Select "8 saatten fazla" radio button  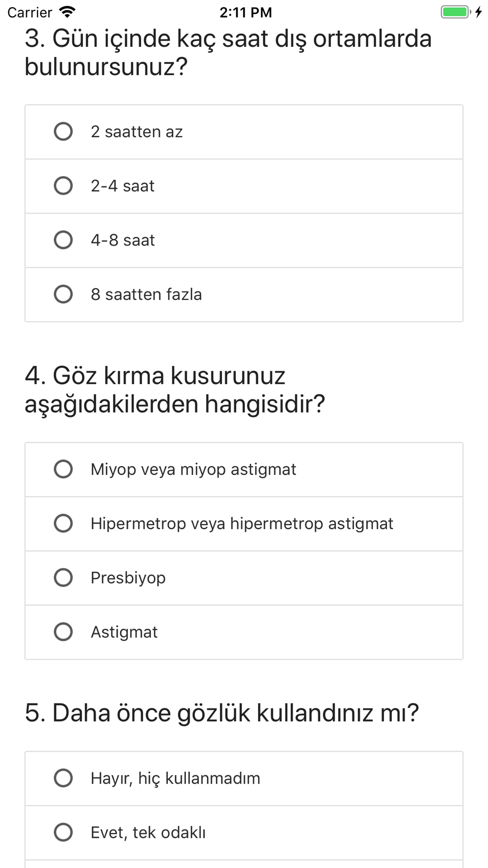click(63, 294)
